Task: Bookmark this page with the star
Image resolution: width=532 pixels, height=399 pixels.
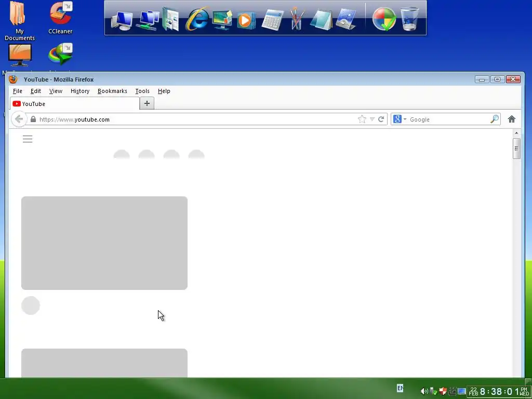Action: [362, 119]
